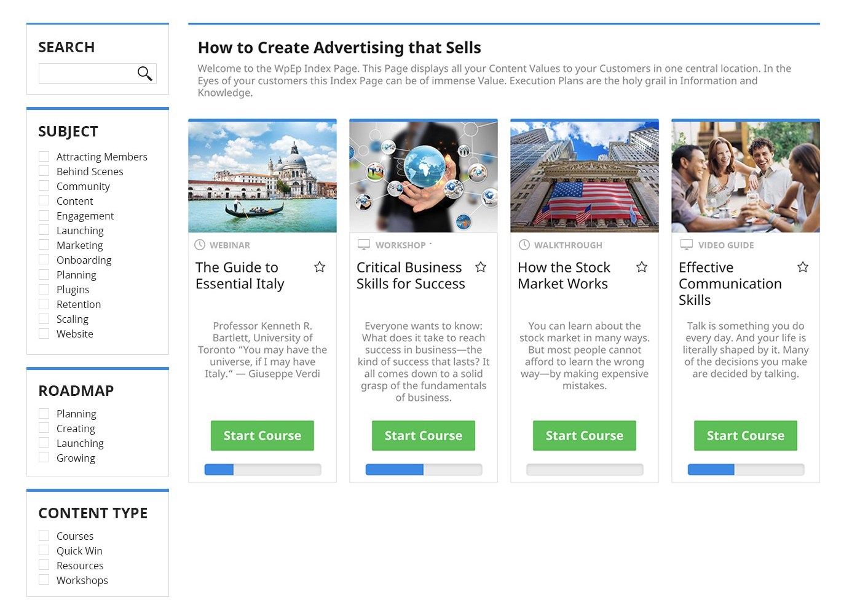
Task: Click the search magnifier icon
Action: coord(144,74)
